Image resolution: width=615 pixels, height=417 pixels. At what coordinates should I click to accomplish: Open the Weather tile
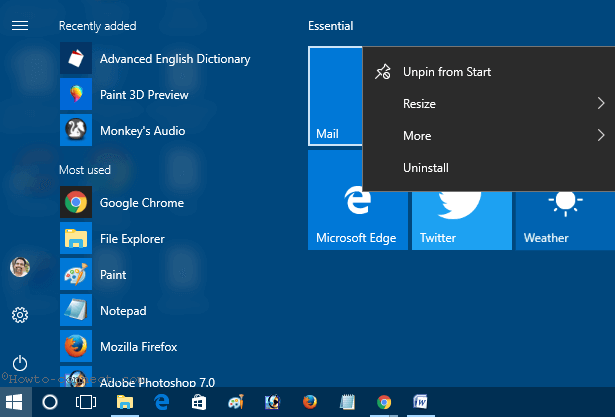565,220
